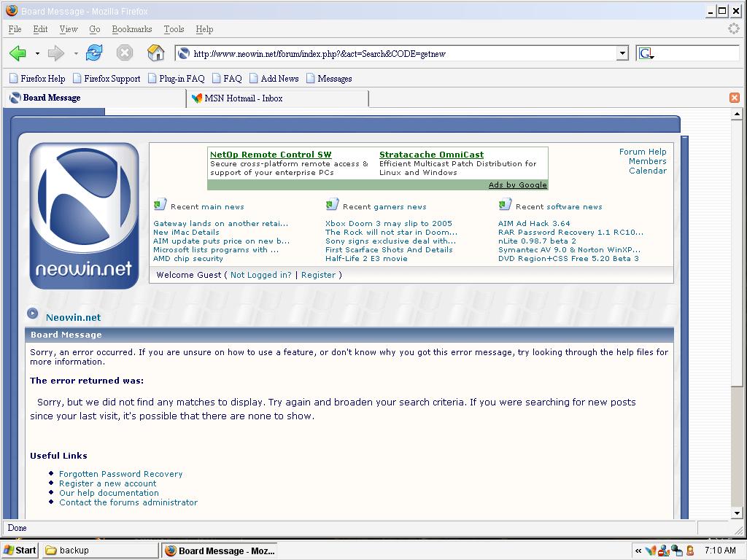The image size is (747, 560).
Task: Open the Windows Start button
Action: (20, 551)
